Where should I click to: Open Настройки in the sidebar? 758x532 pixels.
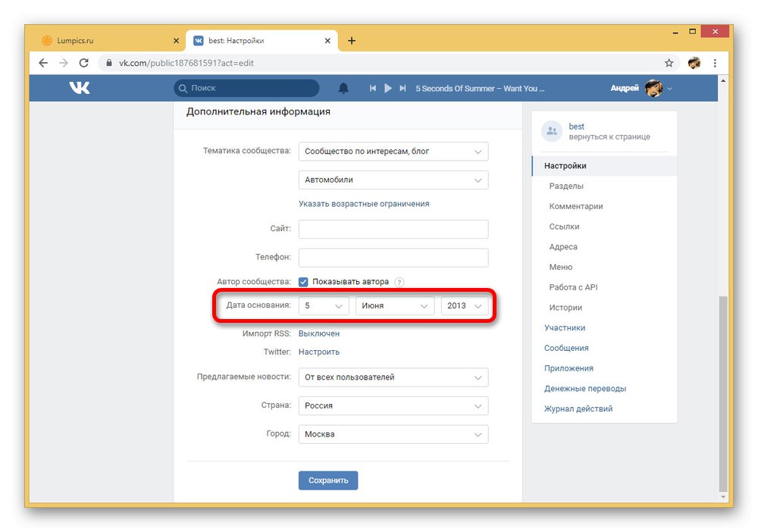click(604, 166)
